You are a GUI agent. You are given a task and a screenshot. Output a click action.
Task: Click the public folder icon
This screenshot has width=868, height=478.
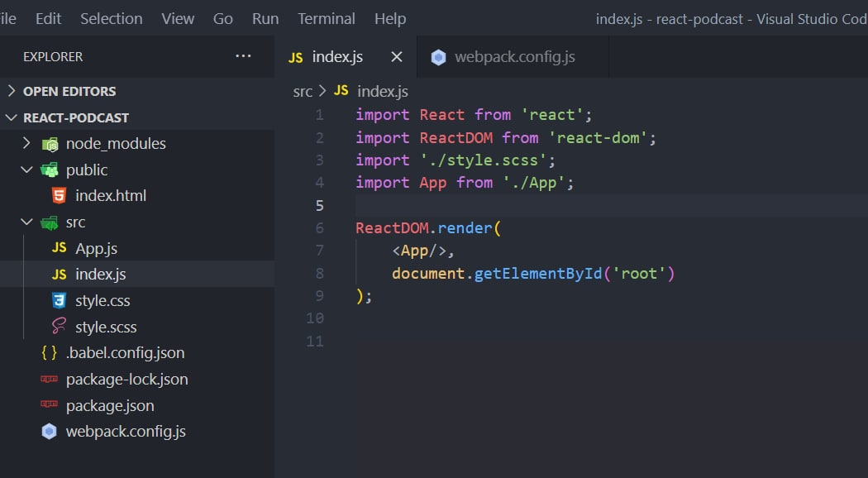tap(50, 170)
